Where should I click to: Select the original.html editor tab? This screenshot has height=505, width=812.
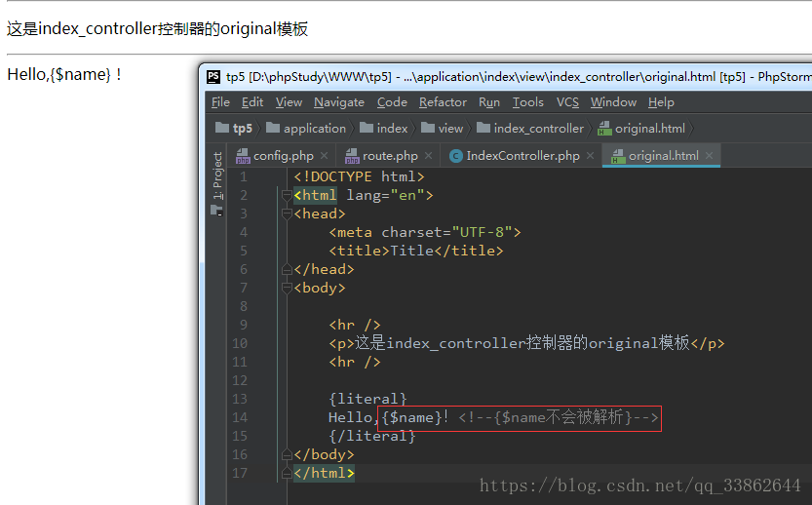tap(663, 155)
